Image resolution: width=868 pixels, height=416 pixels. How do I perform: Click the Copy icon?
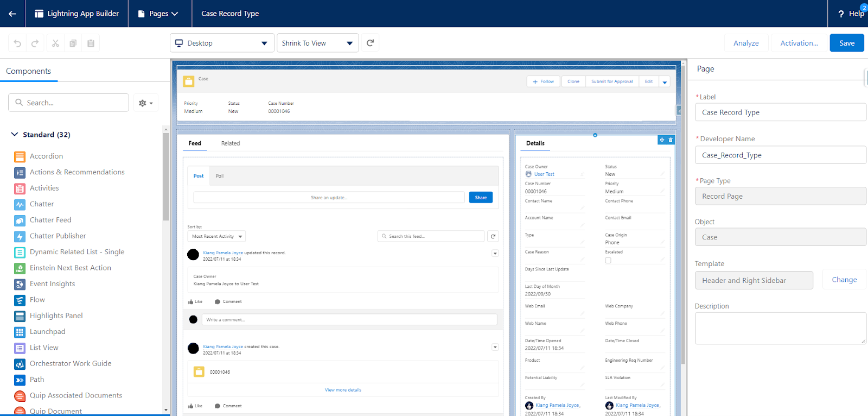point(73,43)
